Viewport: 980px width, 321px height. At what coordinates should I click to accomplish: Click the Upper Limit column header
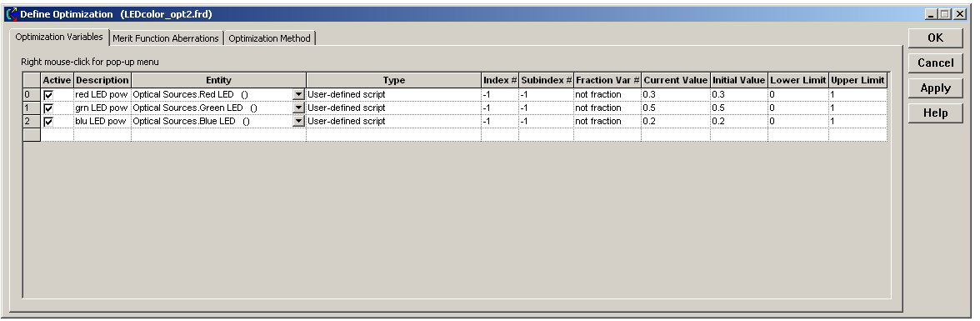[857, 80]
